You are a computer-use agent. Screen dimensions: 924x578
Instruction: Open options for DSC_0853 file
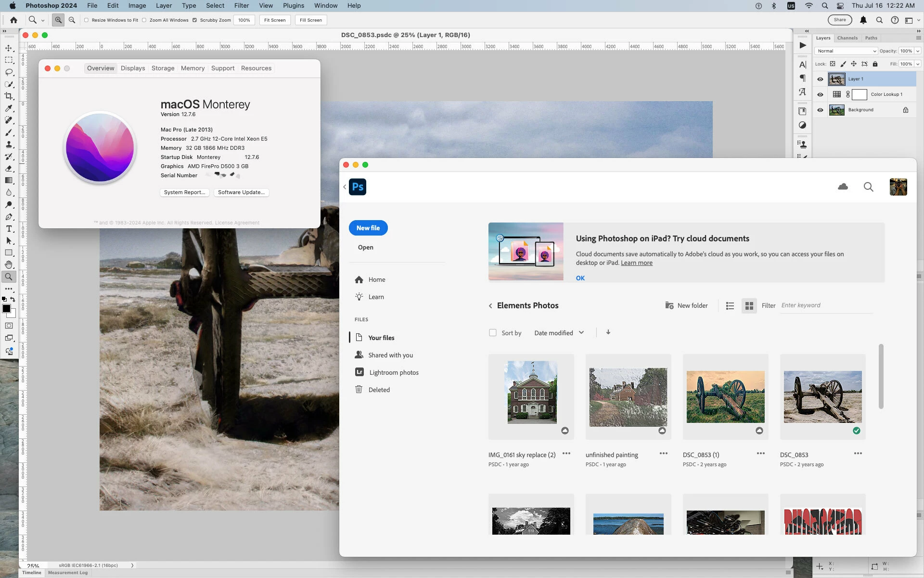tap(858, 453)
